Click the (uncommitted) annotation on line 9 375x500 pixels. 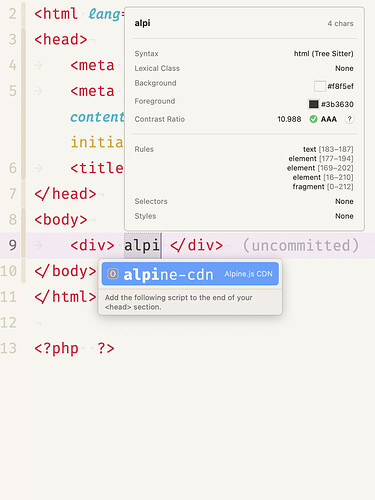pyautogui.click(x=301, y=246)
